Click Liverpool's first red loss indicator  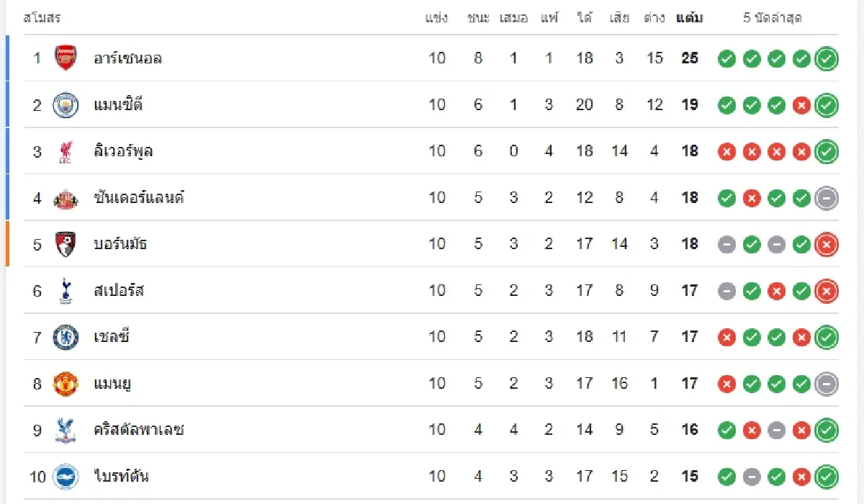727,152
